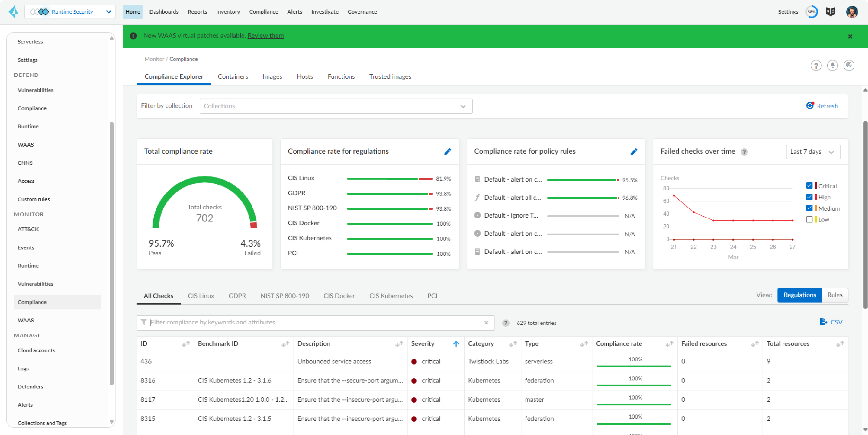The height and width of the screenshot is (435, 868).
Task: Sort by Failed resources column arrows
Action: click(754, 344)
